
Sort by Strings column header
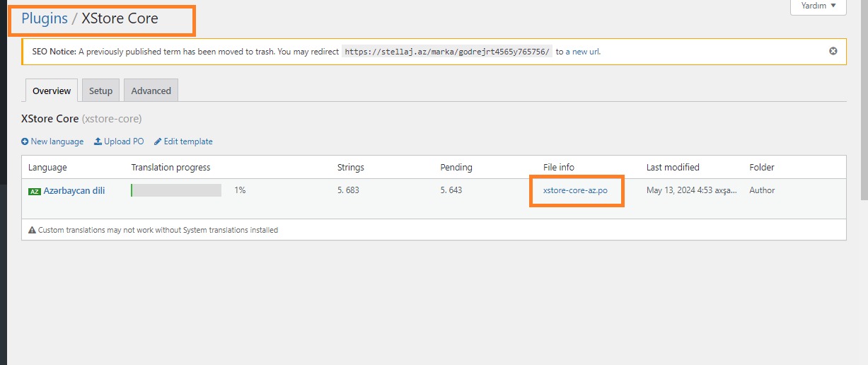click(x=351, y=168)
